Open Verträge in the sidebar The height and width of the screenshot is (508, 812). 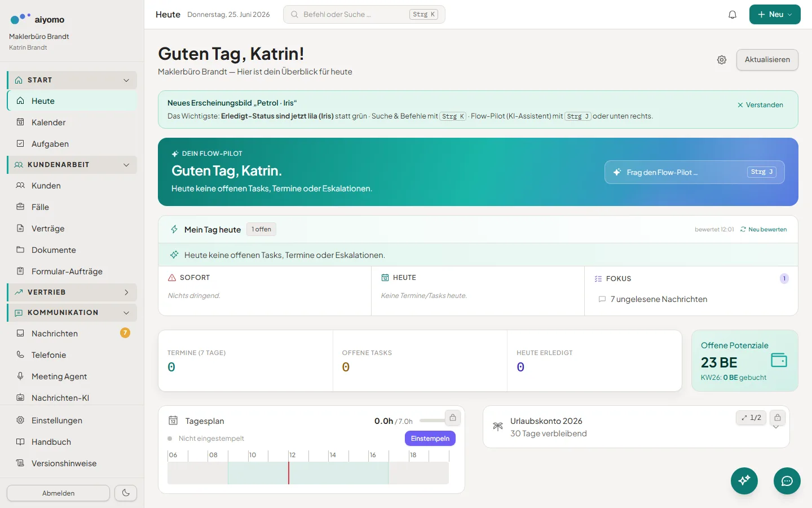point(72,229)
